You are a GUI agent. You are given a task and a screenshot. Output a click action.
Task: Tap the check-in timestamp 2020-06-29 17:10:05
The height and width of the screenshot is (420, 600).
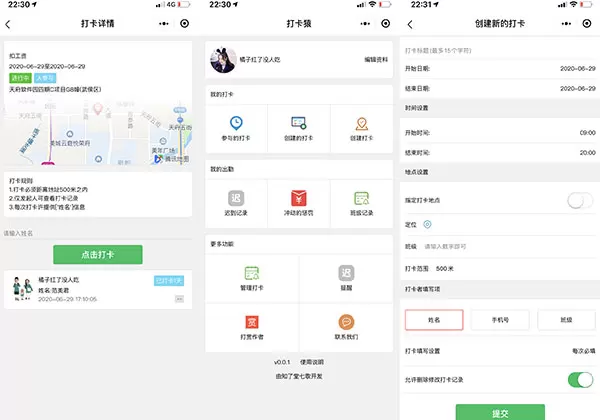point(67,299)
